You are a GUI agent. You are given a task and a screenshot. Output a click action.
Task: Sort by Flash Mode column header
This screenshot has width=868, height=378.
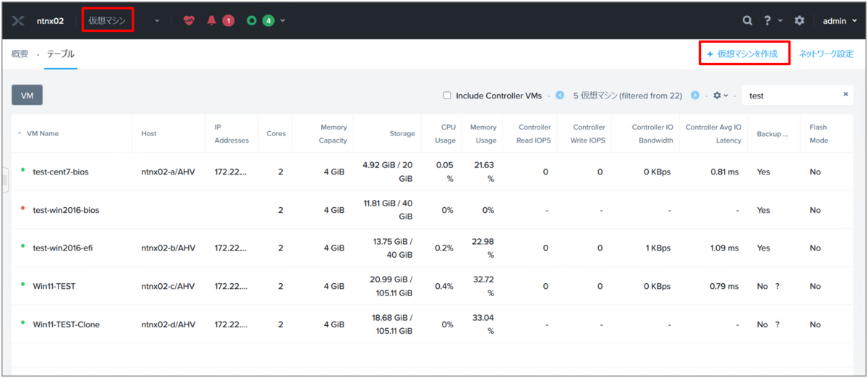[x=819, y=133]
